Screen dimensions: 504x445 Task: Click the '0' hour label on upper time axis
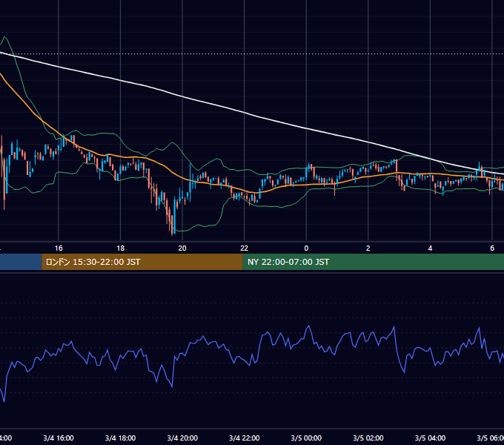pyautogui.click(x=306, y=248)
